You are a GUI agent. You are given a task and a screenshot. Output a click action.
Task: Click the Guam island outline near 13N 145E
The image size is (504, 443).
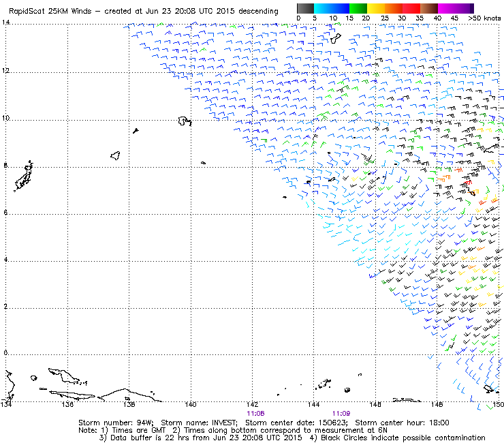tap(336, 38)
